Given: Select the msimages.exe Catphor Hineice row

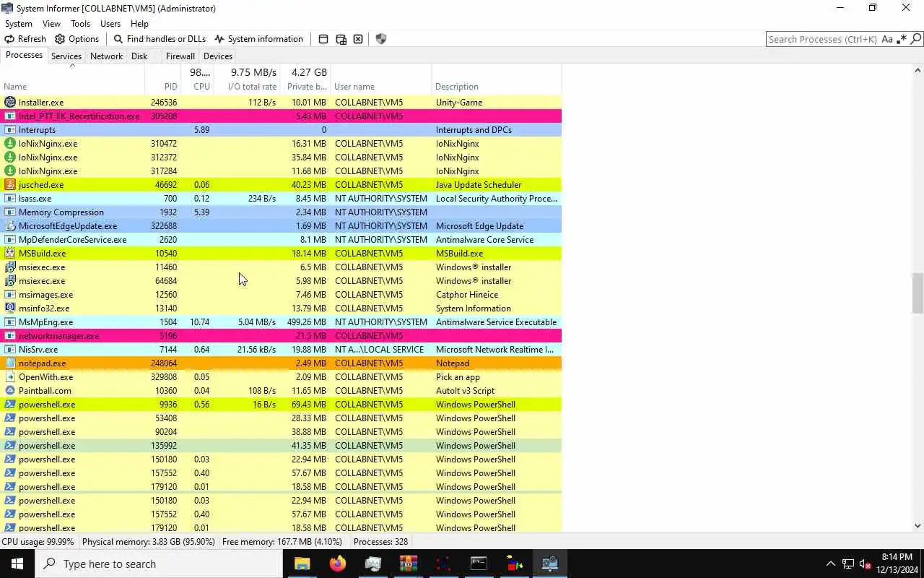Looking at the screenshot, I should pos(281,295).
